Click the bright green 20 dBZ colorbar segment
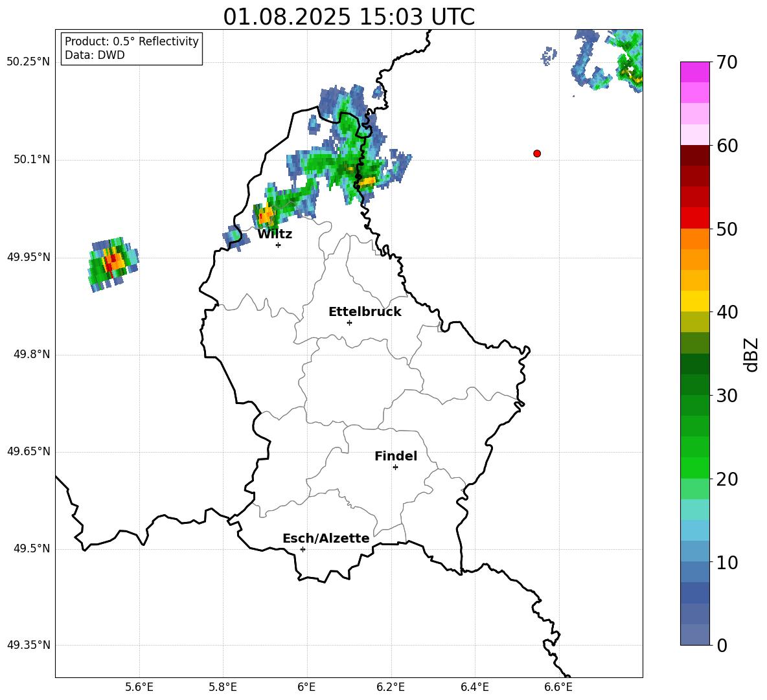Image resolution: width=767 pixels, height=700 pixels. [695, 468]
